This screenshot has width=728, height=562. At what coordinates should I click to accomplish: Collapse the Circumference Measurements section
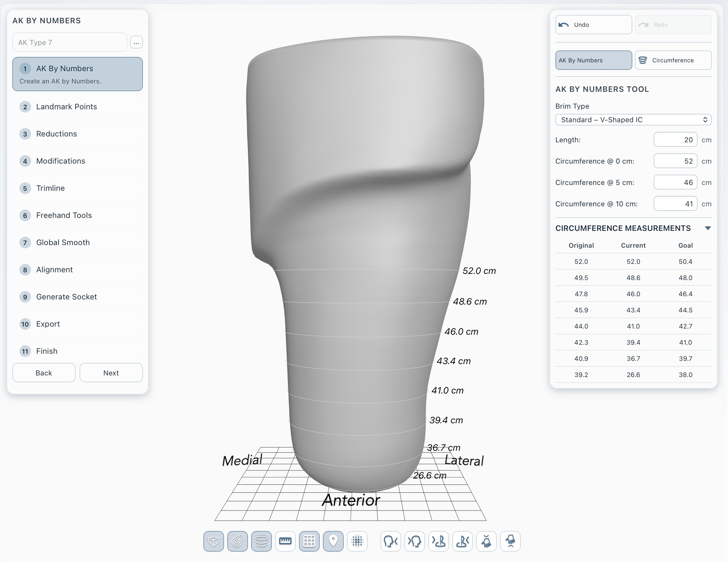708,228
